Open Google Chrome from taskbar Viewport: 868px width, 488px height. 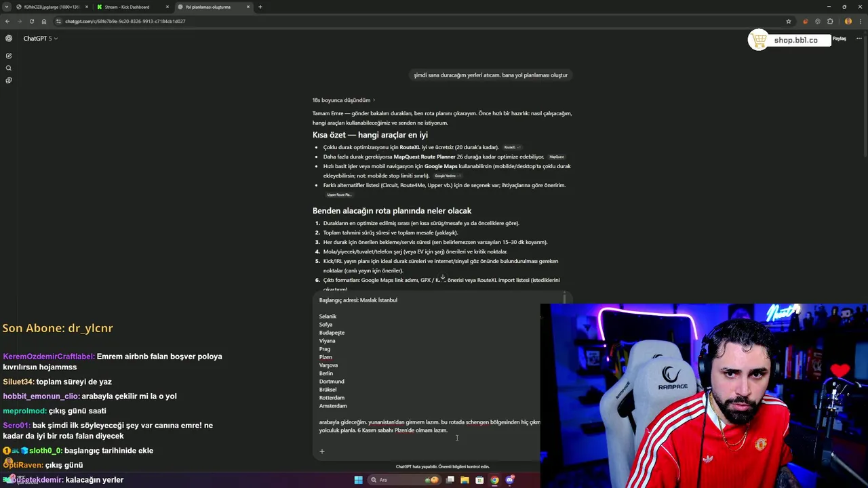click(494, 480)
